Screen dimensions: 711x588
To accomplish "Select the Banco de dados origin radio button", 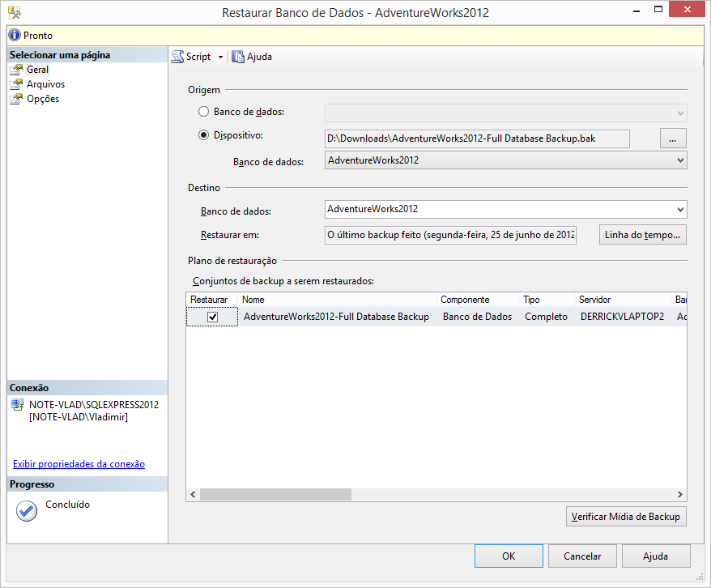I will tap(203, 112).
